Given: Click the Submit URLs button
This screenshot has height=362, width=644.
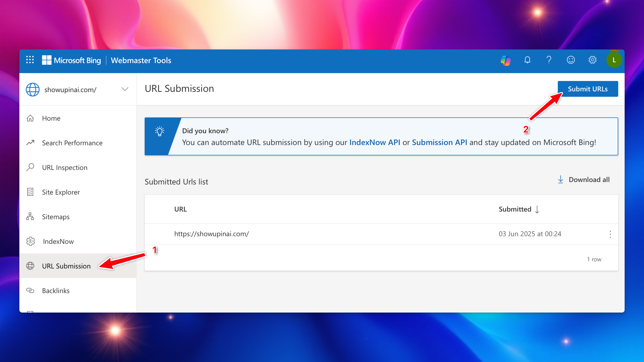Looking at the screenshot, I should pos(588,89).
